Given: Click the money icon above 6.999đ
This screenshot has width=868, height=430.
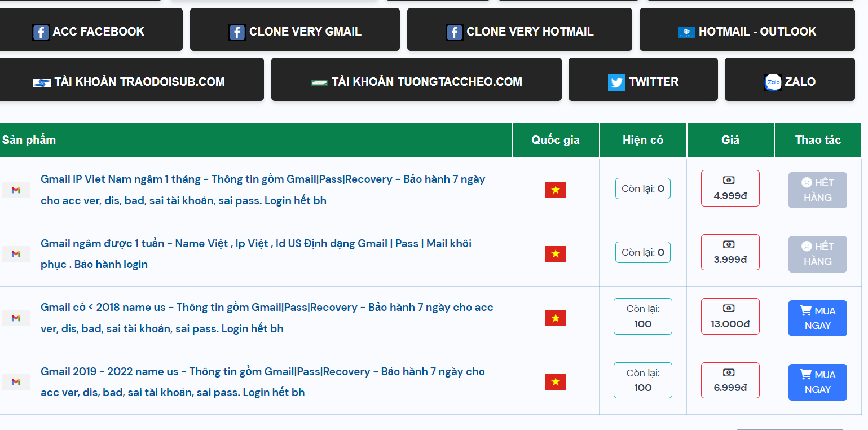Looking at the screenshot, I should pyautogui.click(x=729, y=372).
